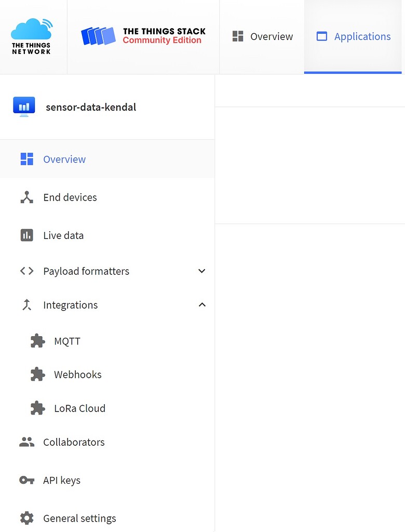Click the API keys key icon
The height and width of the screenshot is (532, 405).
[26, 480]
